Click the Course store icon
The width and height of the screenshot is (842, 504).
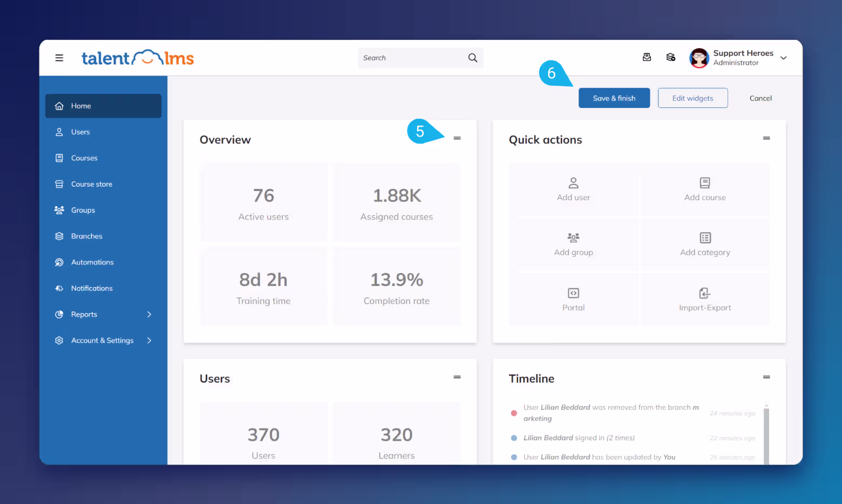point(59,184)
